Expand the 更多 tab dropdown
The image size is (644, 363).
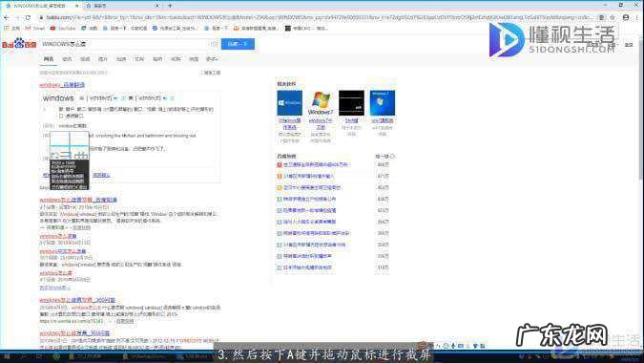coord(212,59)
